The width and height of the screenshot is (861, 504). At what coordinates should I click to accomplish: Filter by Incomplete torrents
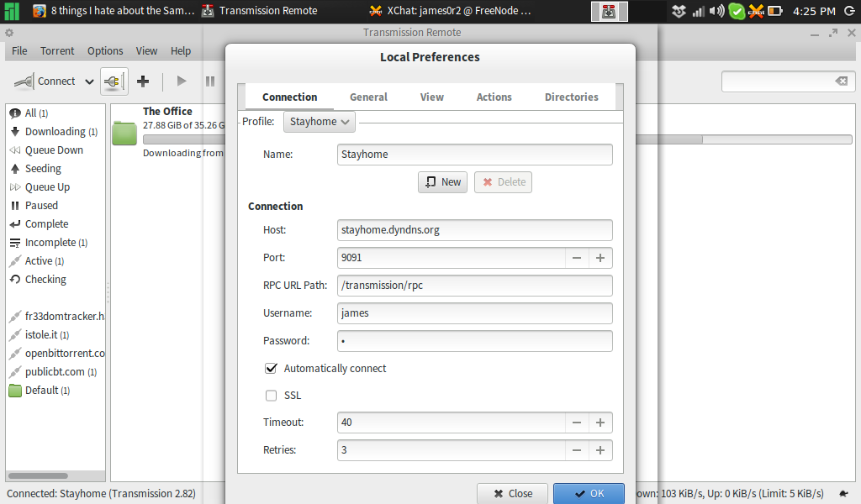pos(48,243)
